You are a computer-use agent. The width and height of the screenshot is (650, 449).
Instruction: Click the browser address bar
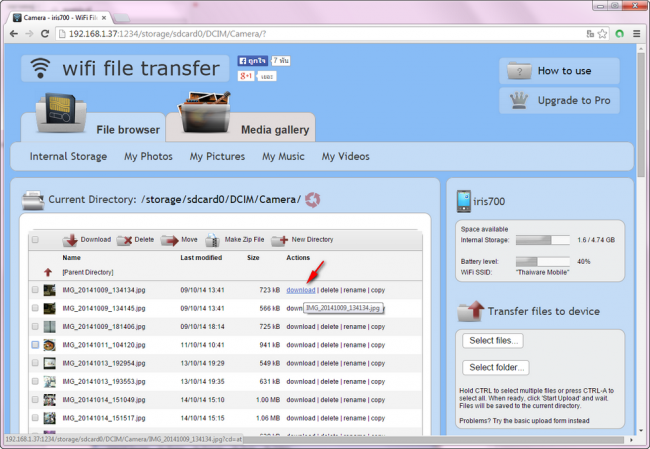pos(319,34)
